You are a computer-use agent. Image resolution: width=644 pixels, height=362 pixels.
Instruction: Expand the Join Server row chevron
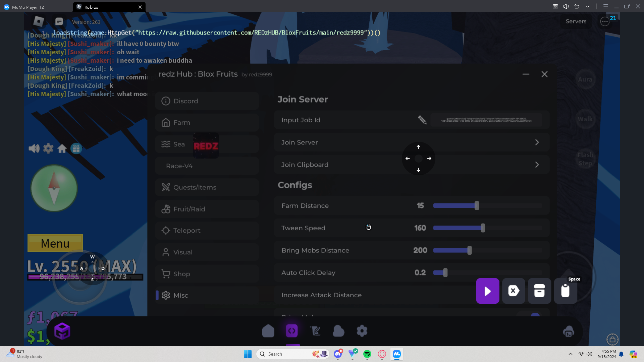point(537,142)
